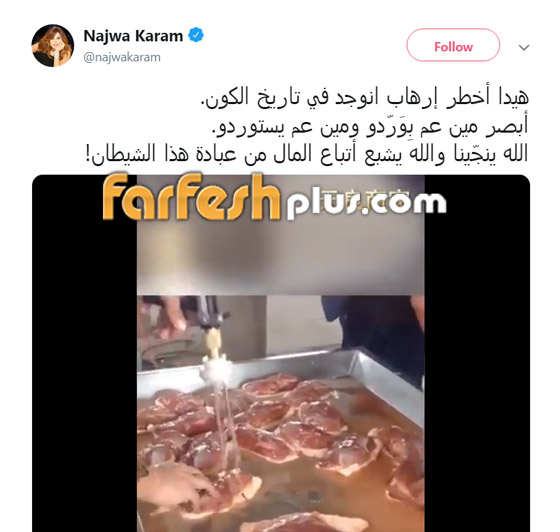Viewport: 560px width, 532px height.
Task: Click the blue verified badge
Action: tap(196, 35)
